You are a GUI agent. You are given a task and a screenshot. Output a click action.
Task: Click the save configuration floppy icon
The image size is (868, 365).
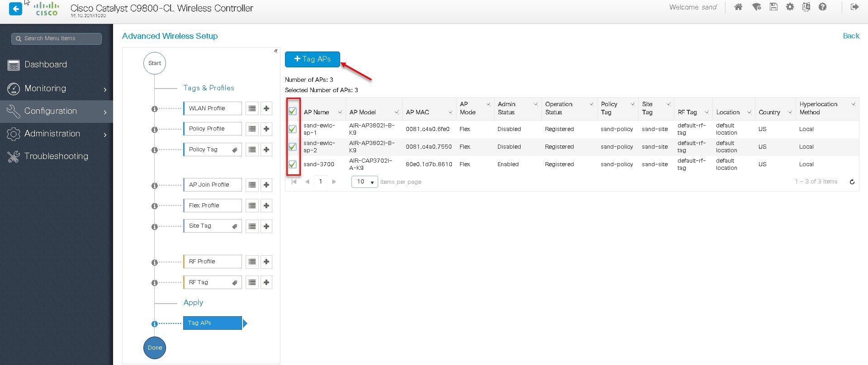tap(773, 7)
